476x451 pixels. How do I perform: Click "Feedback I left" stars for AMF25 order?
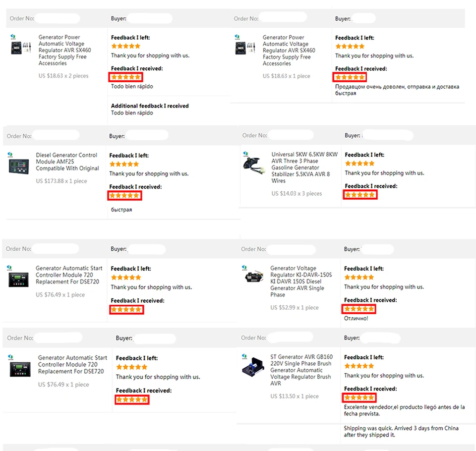[x=124, y=164]
